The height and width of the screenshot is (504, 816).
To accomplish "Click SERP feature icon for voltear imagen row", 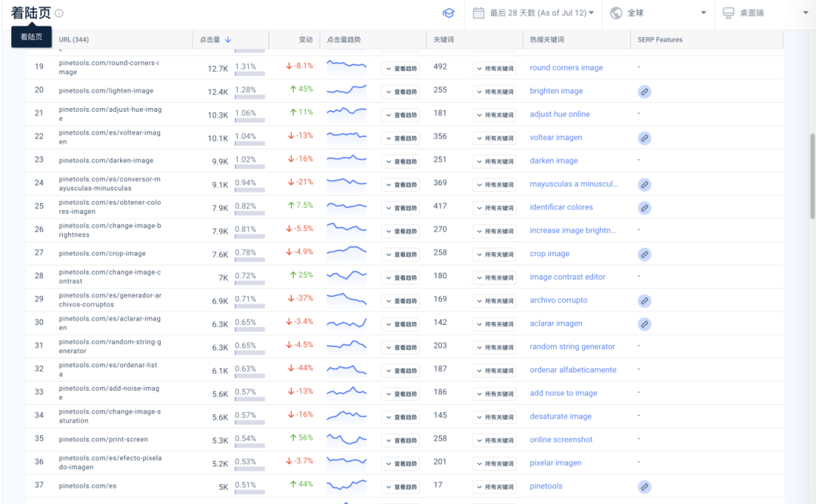I will pyautogui.click(x=644, y=138).
